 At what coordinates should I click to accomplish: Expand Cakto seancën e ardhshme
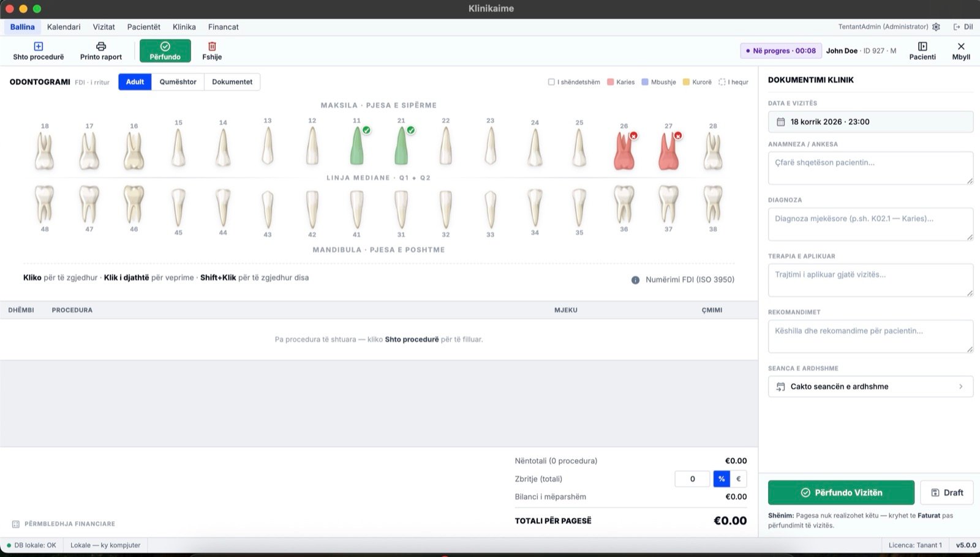point(870,386)
